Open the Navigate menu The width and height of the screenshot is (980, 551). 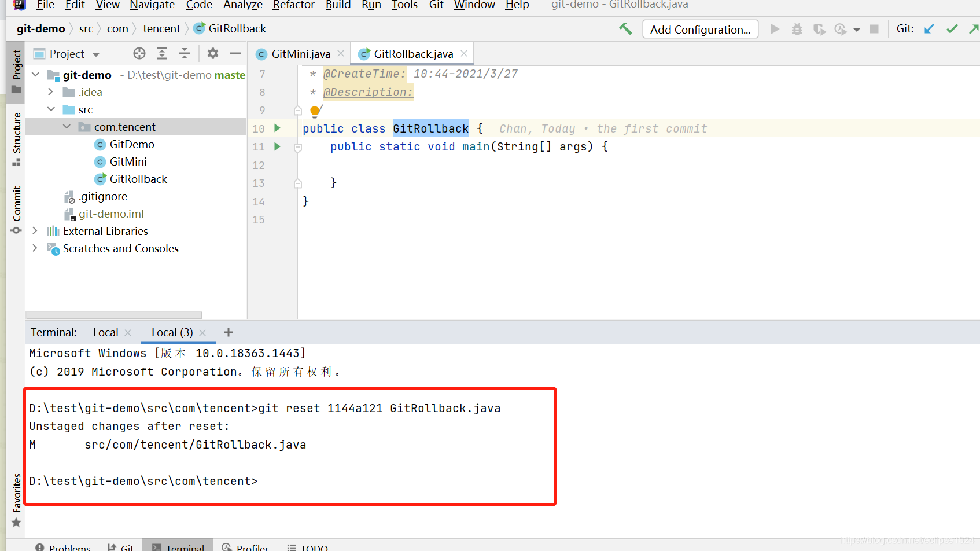coord(152,5)
